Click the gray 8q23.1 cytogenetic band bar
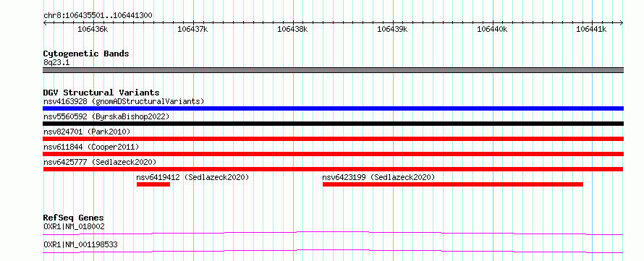Image resolution: width=644 pixels, height=261 pixels. 333,70
